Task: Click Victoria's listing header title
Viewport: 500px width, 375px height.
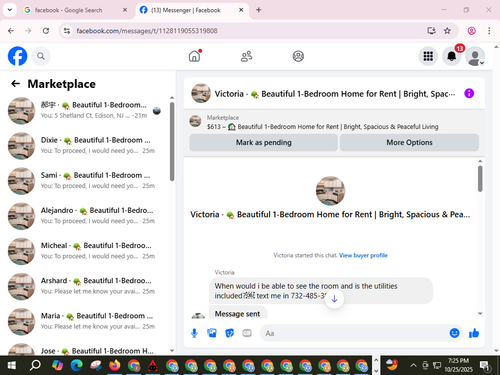Action: (x=335, y=94)
